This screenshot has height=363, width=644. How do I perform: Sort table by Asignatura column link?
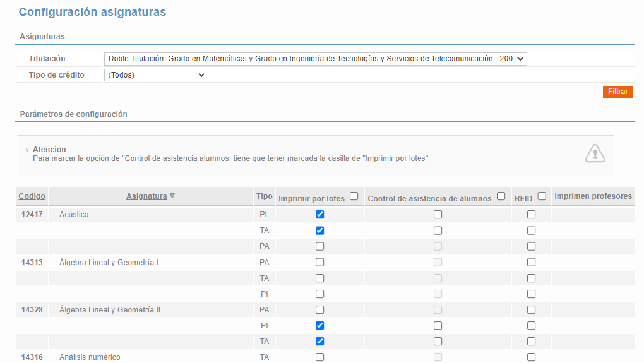[146, 196]
